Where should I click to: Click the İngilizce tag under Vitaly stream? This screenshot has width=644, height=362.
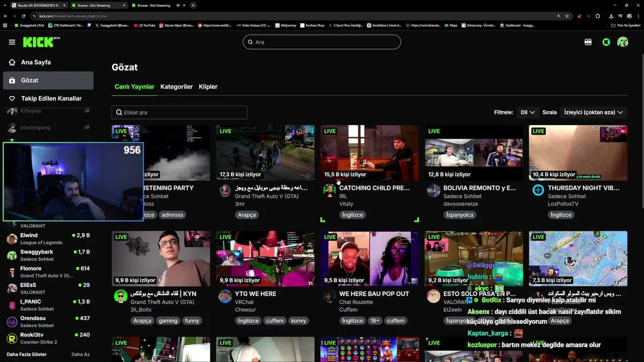click(352, 215)
